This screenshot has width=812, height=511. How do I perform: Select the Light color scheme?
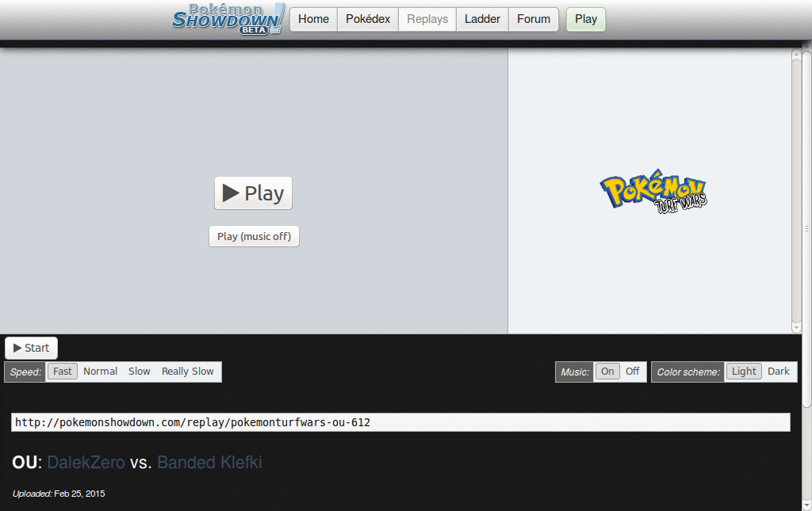(x=744, y=372)
